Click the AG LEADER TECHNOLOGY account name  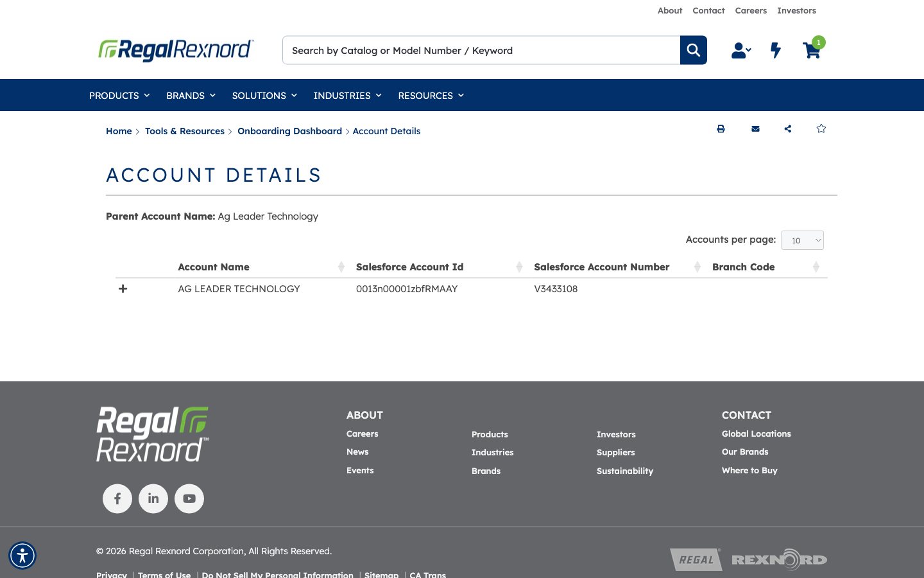(239, 289)
